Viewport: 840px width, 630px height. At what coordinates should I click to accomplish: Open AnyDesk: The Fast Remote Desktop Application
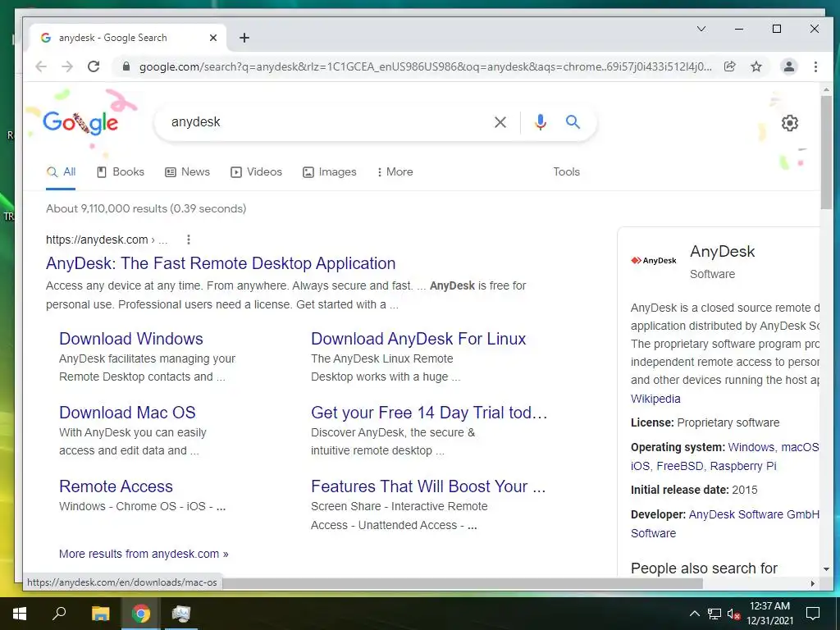tap(221, 263)
